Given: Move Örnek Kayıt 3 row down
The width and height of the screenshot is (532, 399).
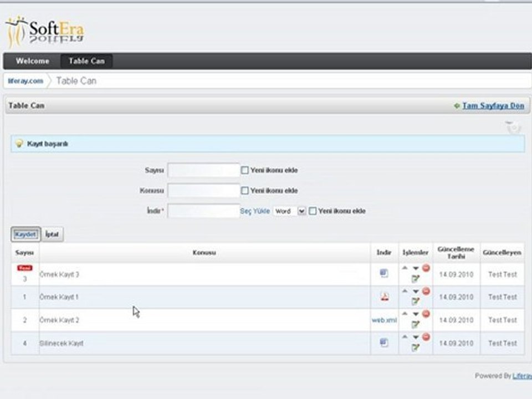Looking at the screenshot, I should click(416, 268).
